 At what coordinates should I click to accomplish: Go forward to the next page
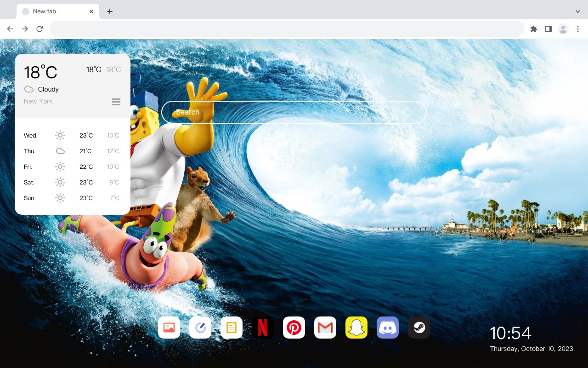(x=25, y=29)
